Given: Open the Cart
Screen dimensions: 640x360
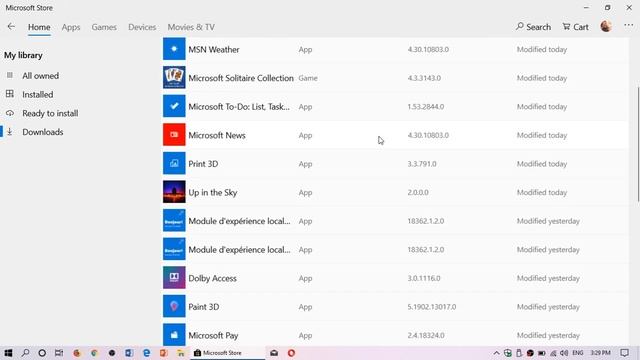Looking at the screenshot, I should click(576, 27).
